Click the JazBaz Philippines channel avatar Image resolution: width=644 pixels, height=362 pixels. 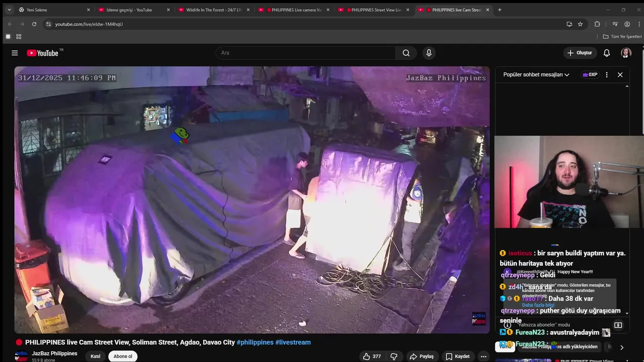(x=21, y=356)
